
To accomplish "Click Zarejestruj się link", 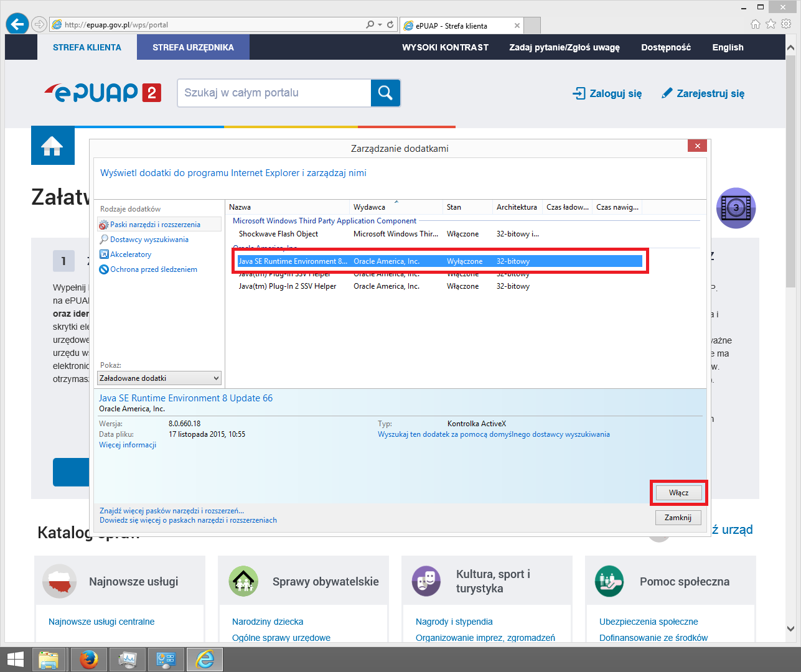I will (703, 93).
